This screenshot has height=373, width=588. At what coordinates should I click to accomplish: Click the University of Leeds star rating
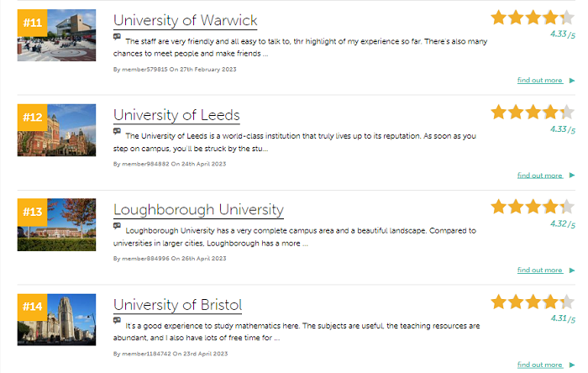tap(533, 112)
